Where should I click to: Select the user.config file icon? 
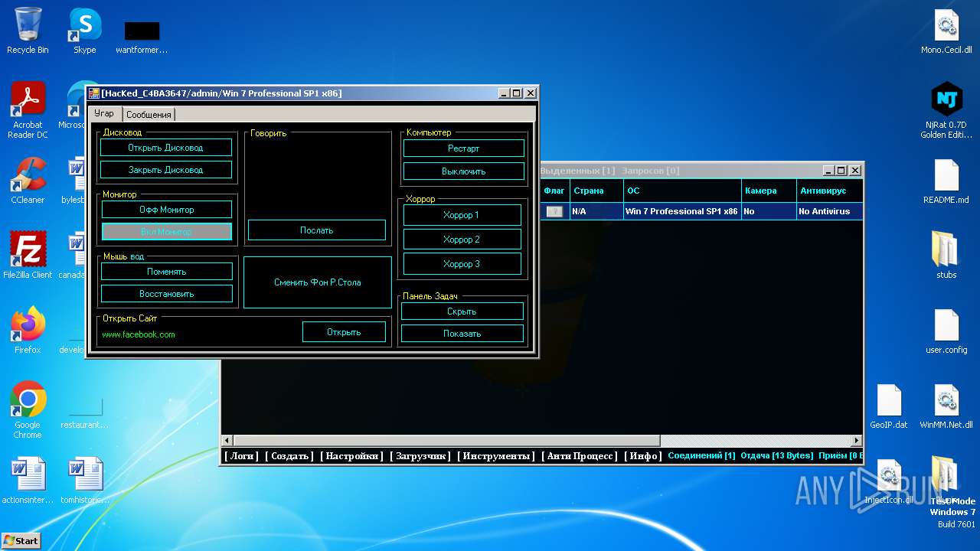(x=946, y=331)
